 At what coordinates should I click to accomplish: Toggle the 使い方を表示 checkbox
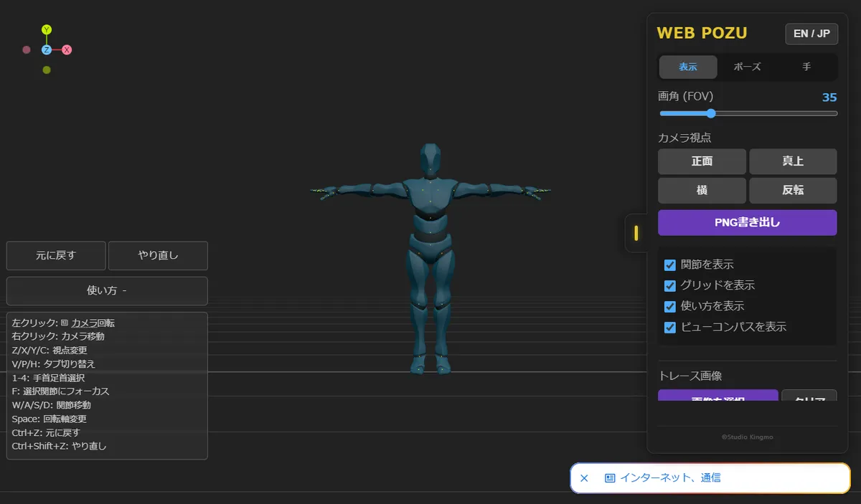[670, 307]
